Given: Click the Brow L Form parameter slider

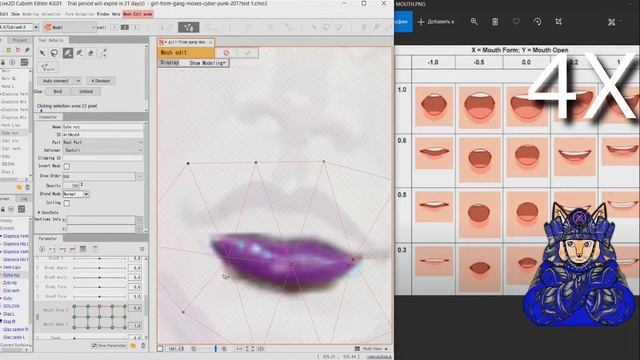Looking at the screenshot, I should [100, 287].
